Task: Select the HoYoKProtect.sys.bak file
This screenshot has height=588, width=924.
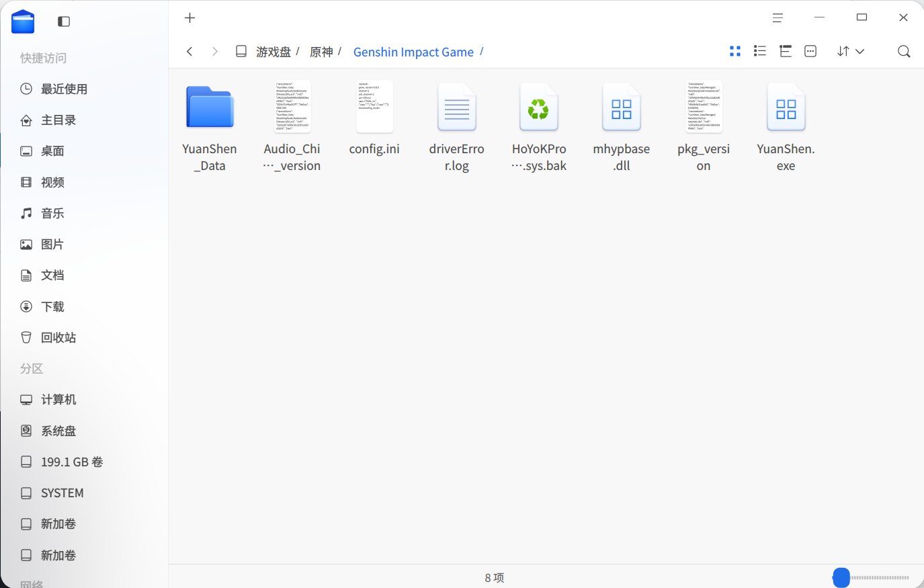Action: pos(539,128)
